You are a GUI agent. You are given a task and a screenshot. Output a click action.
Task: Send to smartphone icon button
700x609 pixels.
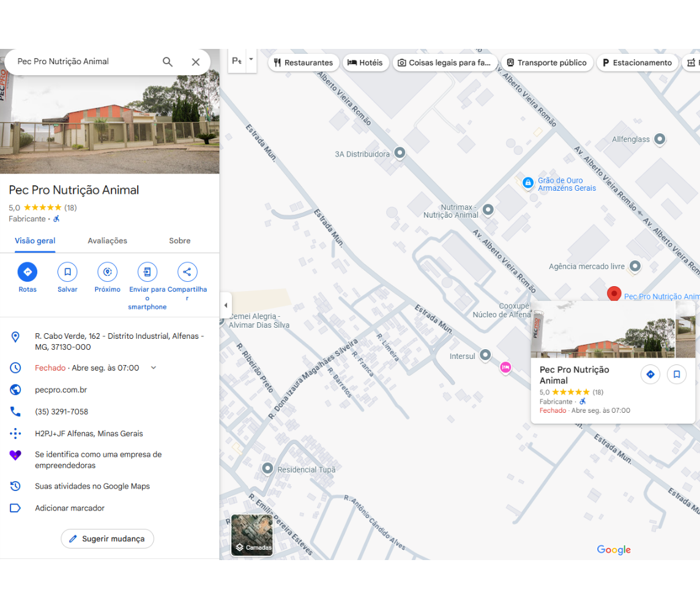(x=147, y=271)
